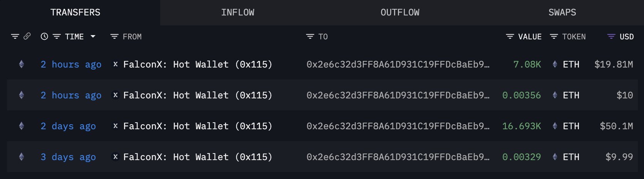Switch to the INFLOW tab

tap(238, 12)
